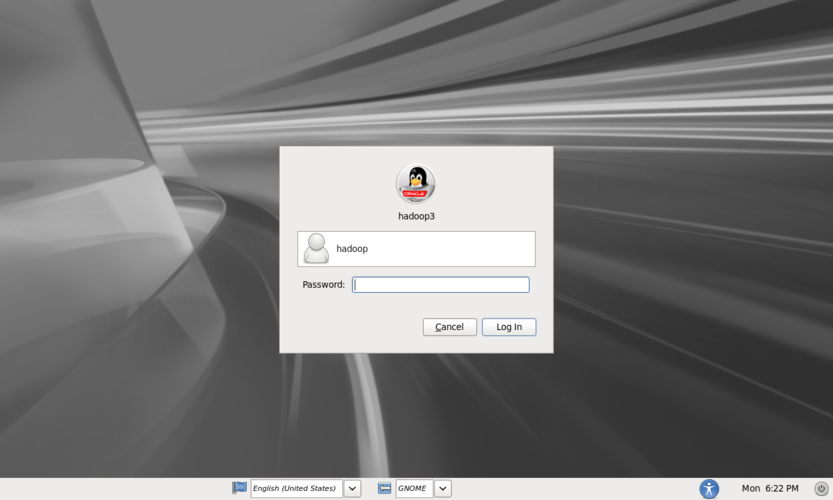
Task: Expand the language dropdown arrow
Action: pos(352,488)
